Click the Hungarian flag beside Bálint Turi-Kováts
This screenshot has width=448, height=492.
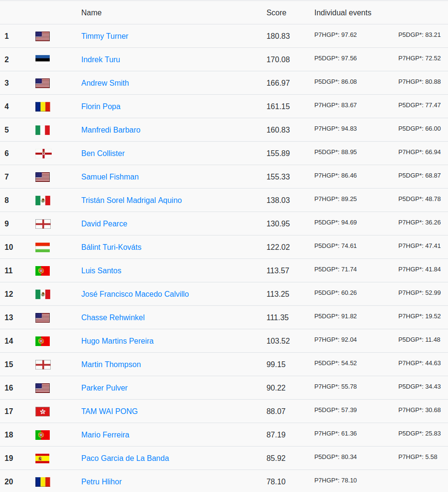coord(43,247)
